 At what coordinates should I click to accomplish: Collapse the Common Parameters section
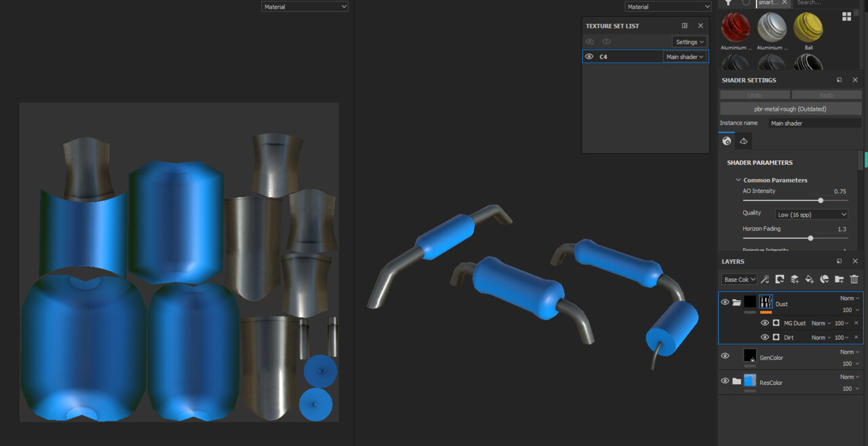point(738,180)
